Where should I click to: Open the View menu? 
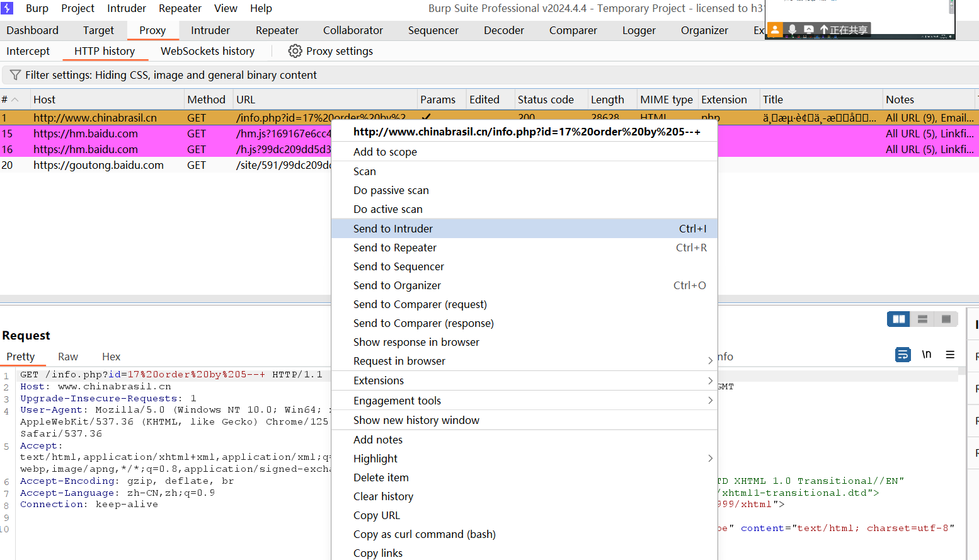pos(226,8)
